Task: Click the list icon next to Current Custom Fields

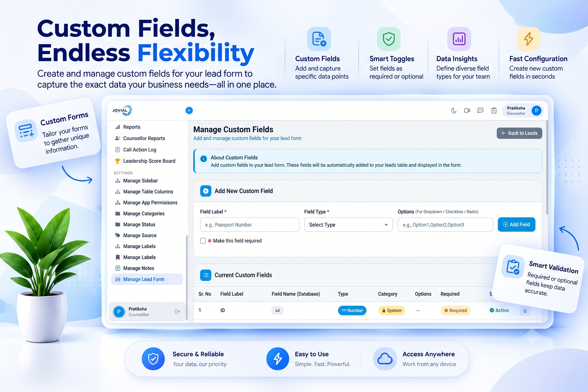Action: coord(206,275)
